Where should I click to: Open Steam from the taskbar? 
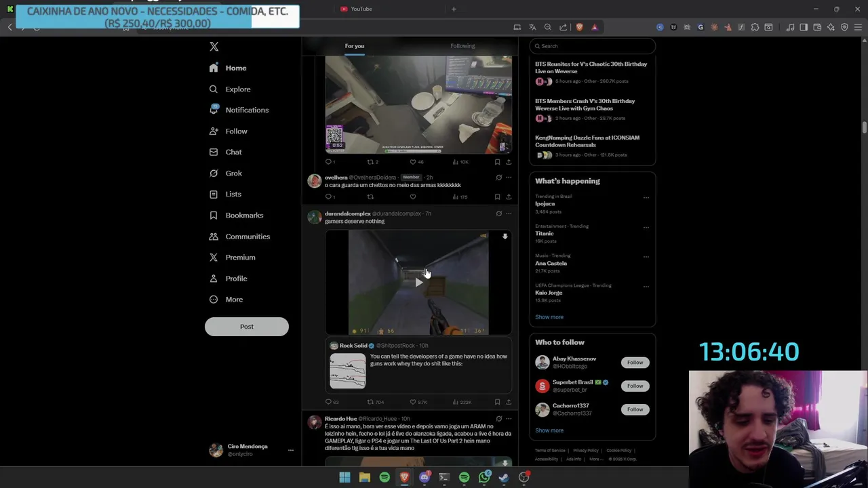(x=504, y=477)
